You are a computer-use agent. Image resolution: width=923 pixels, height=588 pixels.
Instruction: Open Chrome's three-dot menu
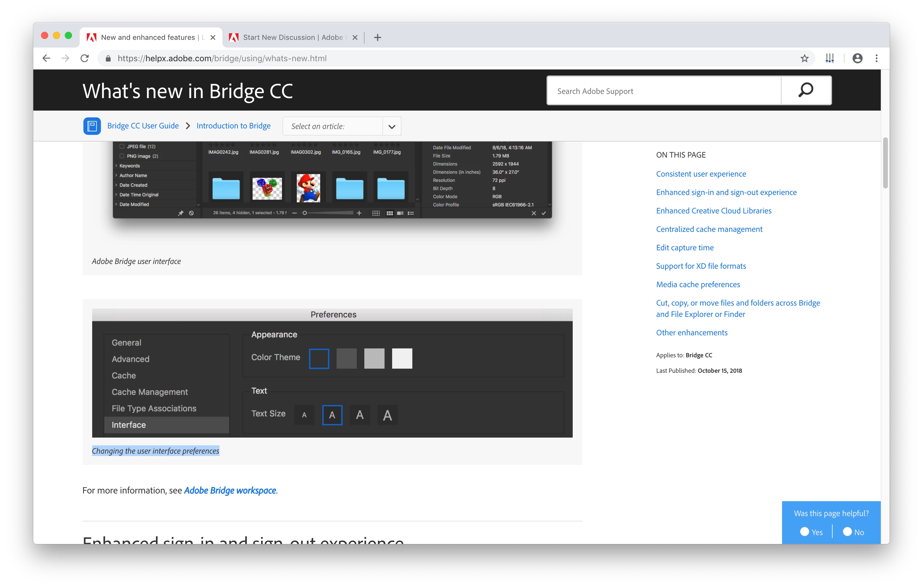point(876,58)
